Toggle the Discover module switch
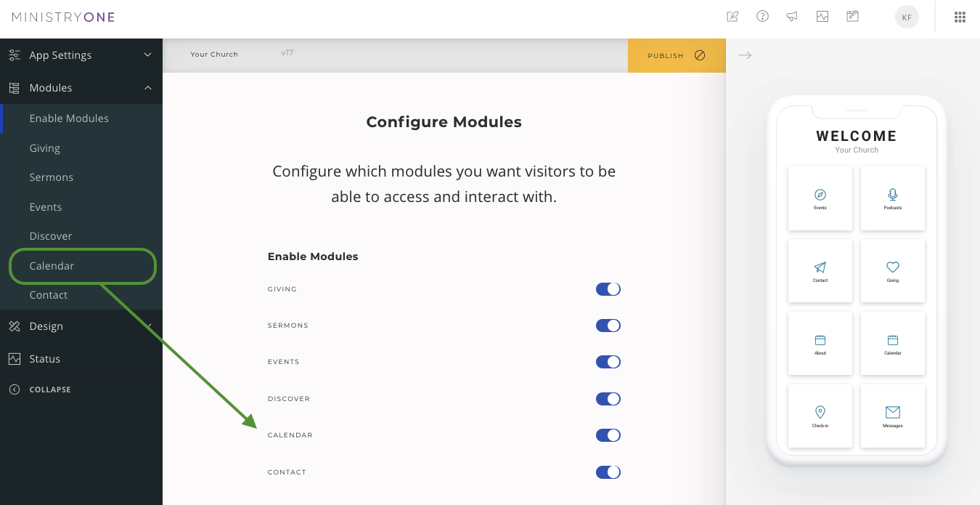This screenshot has height=505, width=980. pyautogui.click(x=608, y=399)
